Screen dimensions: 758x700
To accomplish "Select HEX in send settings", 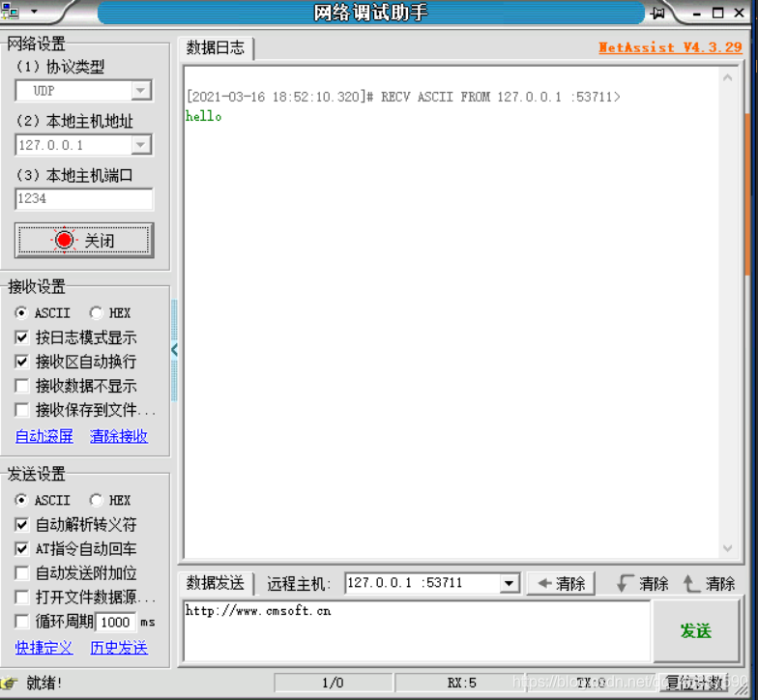I will pos(110,500).
